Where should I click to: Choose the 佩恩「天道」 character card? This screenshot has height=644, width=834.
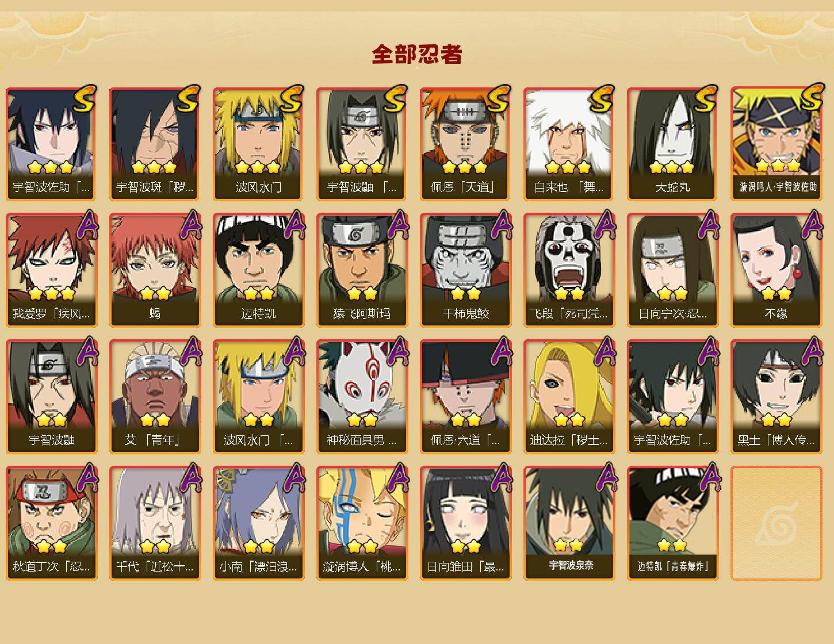[465, 144]
